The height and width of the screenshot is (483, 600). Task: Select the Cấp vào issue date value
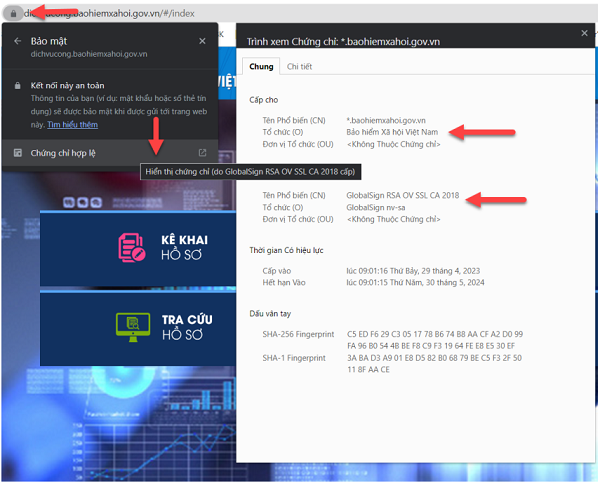(x=413, y=271)
